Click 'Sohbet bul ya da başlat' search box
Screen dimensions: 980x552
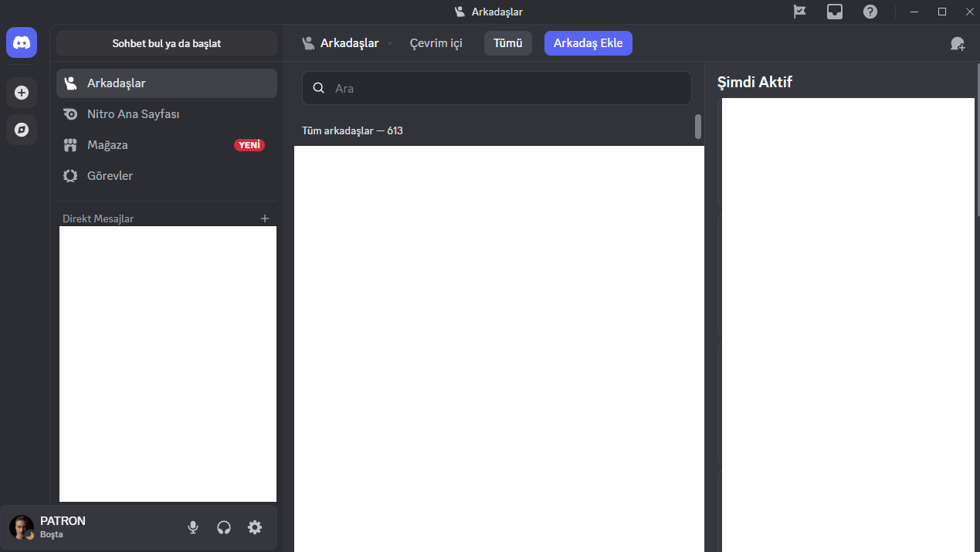point(167,43)
